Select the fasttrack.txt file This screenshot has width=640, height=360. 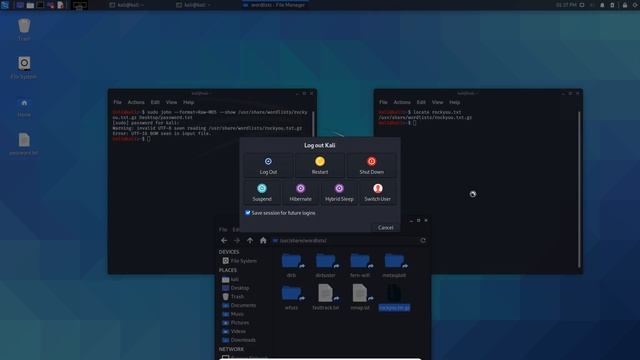point(326,297)
